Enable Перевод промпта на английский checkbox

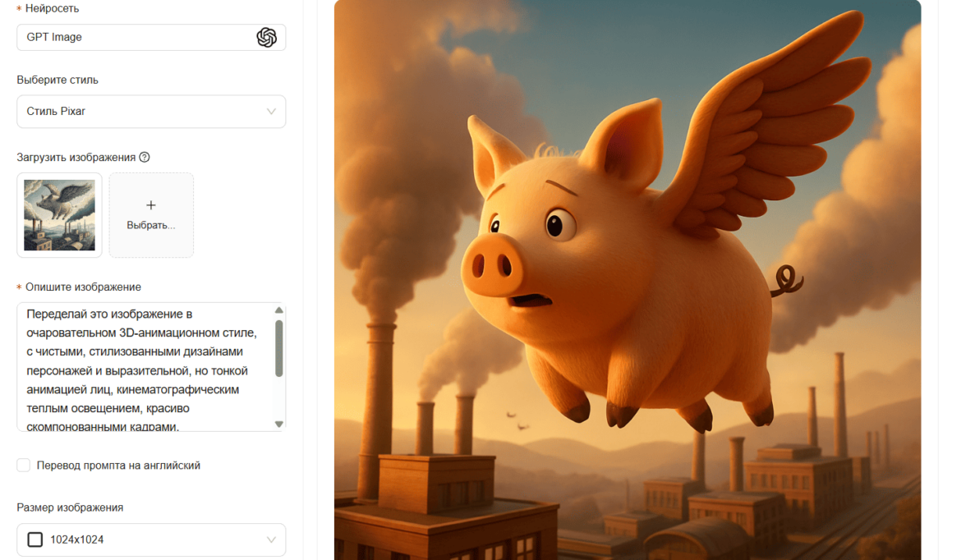pyautogui.click(x=23, y=465)
